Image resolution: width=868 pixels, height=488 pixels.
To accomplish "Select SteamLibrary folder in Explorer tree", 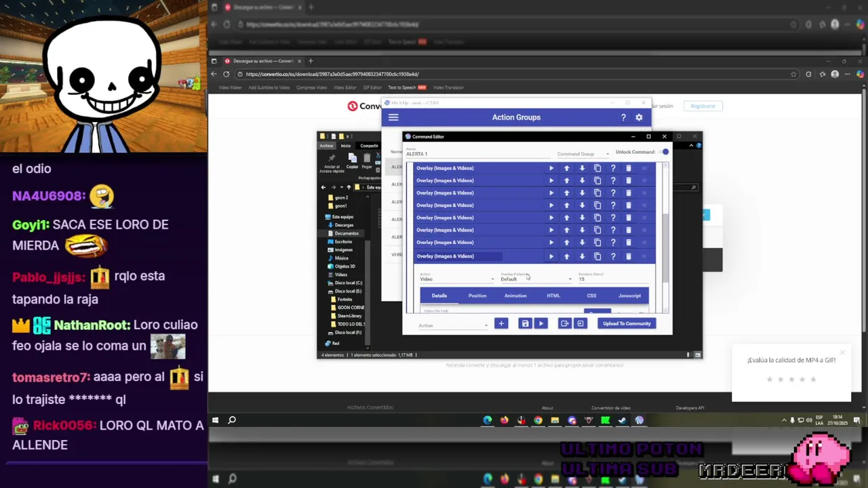I will point(349,316).
